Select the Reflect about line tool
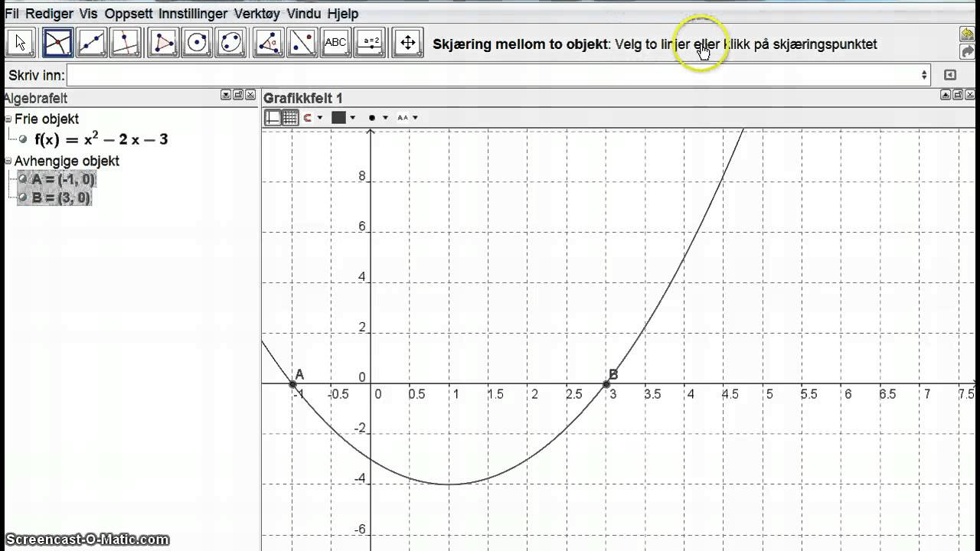The height and width of the screenshot is (551, 980). pos(302,43)
